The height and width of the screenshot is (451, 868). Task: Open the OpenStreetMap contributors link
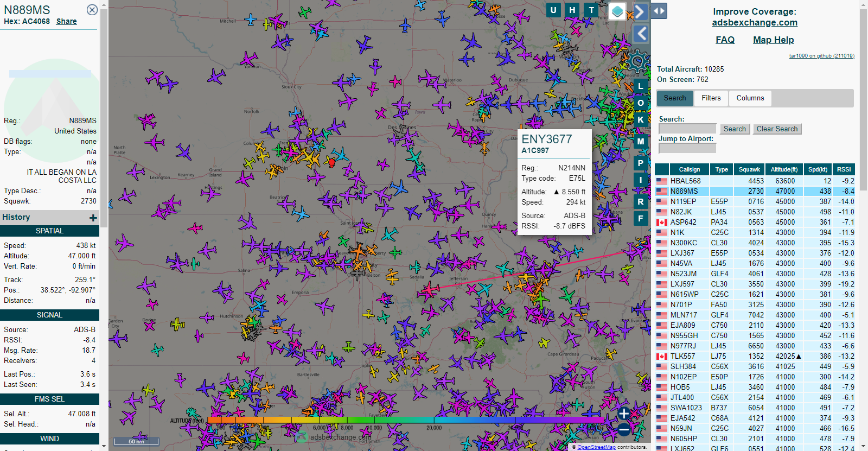pos(596,447)
